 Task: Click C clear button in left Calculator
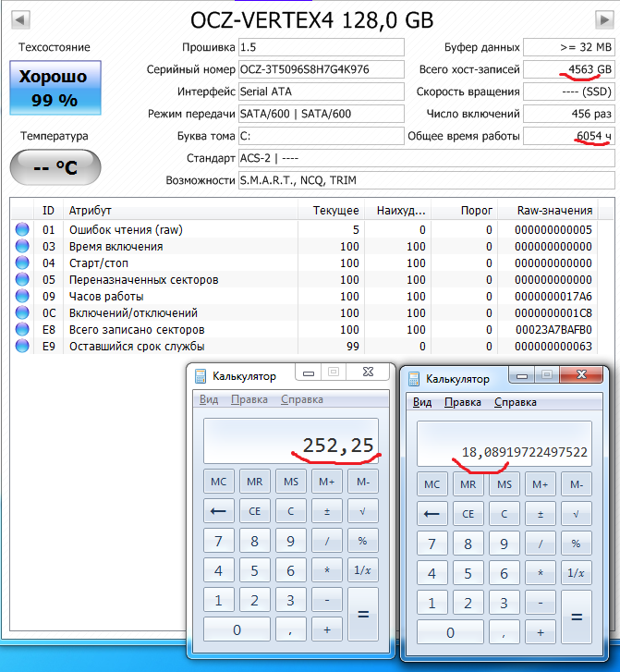[x=291, y=511]
